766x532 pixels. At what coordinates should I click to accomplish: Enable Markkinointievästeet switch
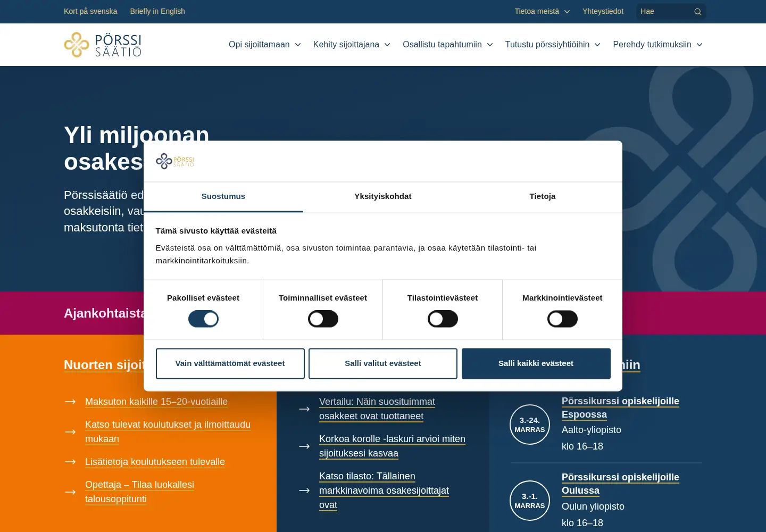tap(562, 319)
